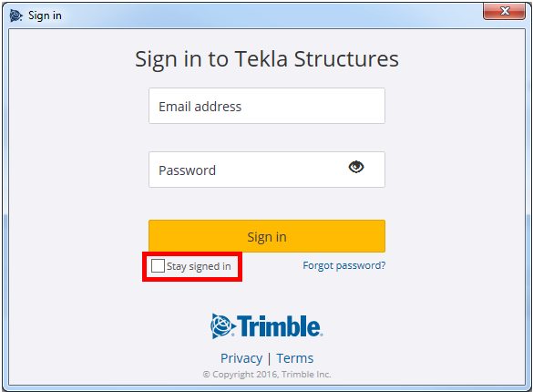533x392 pixels.
Task: Enable the Stay signed in checkbox
Action: click(x=158, y=266)
